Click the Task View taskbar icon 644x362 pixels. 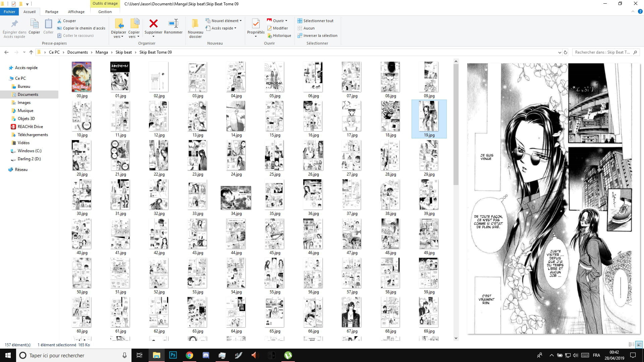140,355
